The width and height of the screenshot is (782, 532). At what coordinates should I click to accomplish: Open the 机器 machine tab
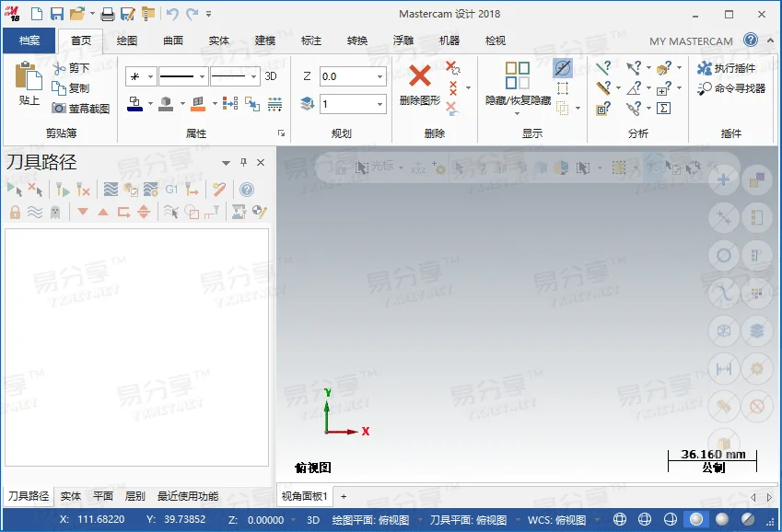pos(449,40)
